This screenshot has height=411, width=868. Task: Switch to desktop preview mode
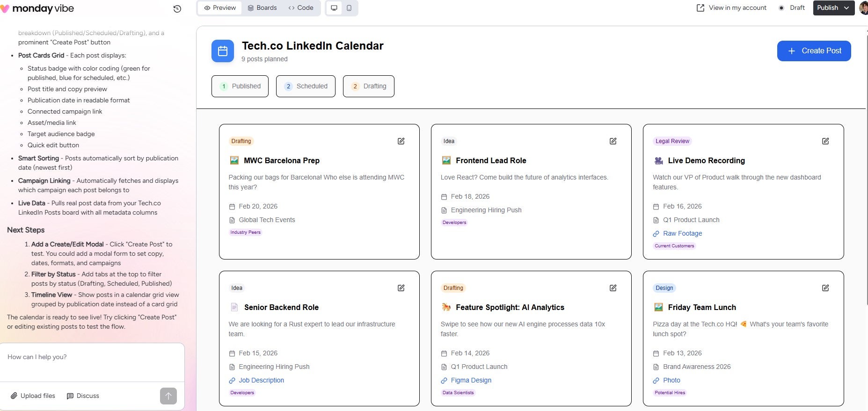tap(334, 8)
